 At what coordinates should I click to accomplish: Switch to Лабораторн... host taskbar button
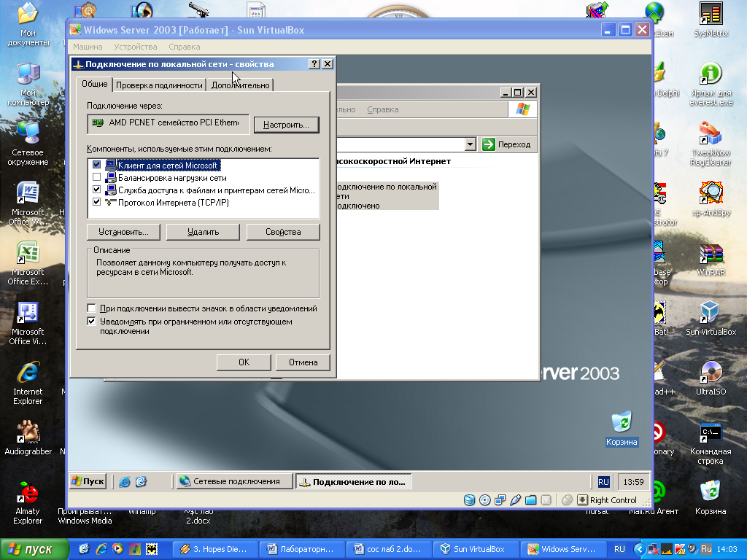[301, 549]
